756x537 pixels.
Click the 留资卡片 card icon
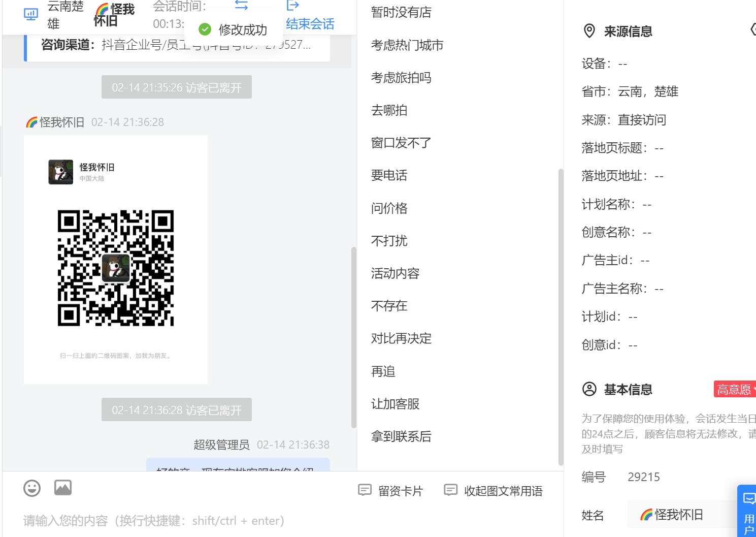pos(365,490)
